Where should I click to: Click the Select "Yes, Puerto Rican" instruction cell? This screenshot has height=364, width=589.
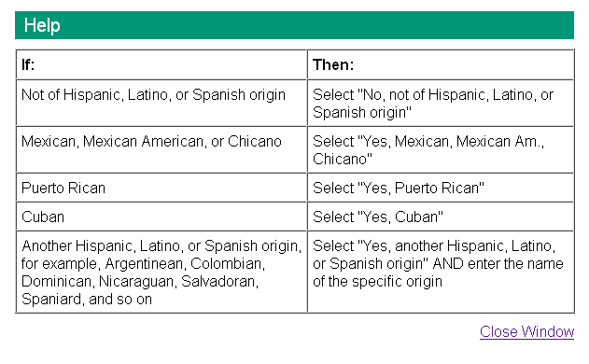pos(441,188)
